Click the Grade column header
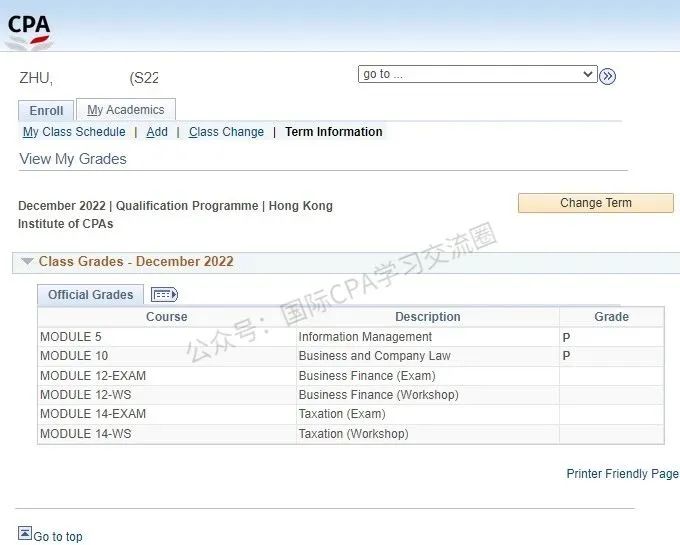680x545 pixels. pyautogui.click(x=611, y=317)
